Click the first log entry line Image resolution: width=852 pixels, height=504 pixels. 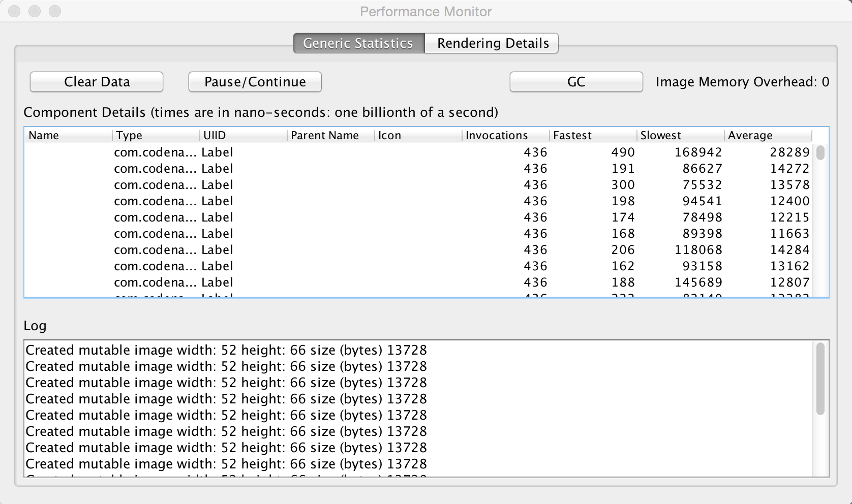point(226,350)
